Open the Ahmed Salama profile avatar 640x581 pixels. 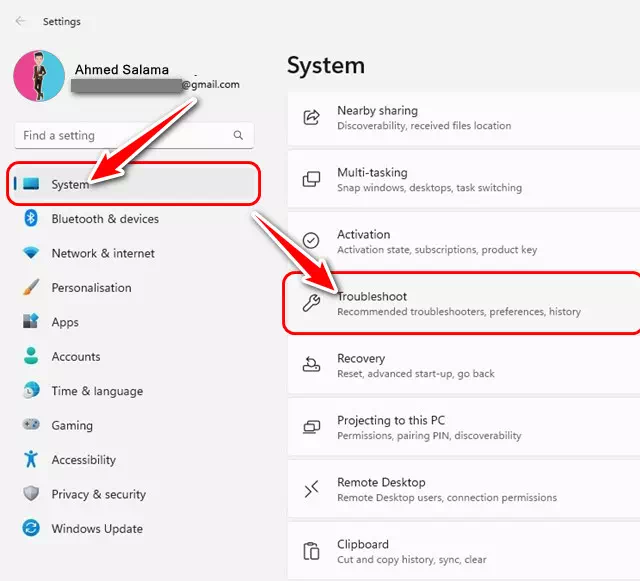[39, 76]
